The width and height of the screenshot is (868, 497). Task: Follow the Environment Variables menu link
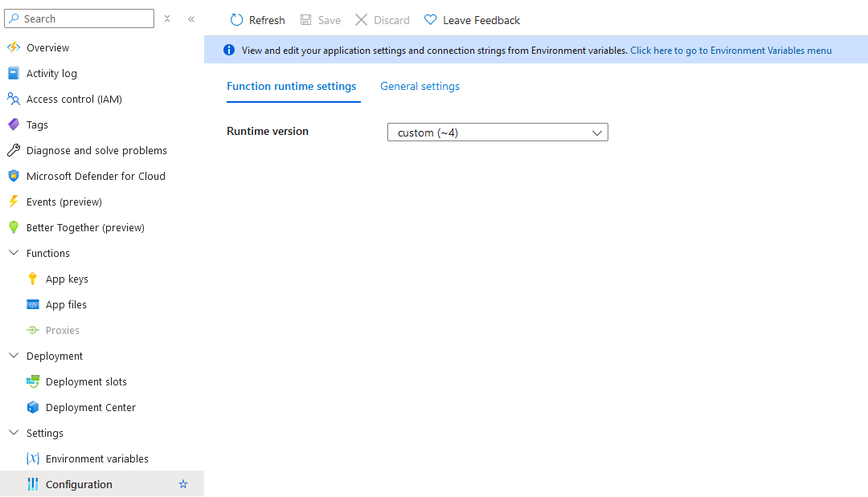click(731, 51)
